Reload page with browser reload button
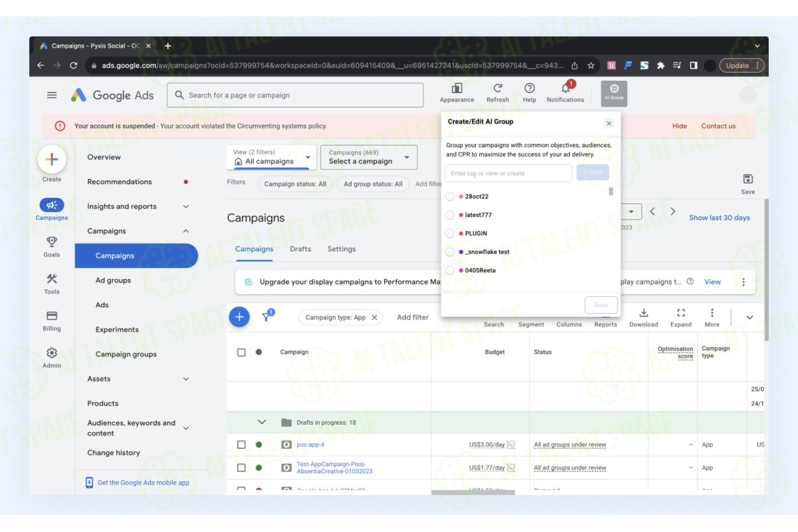This screenshot has height=532, width=798. [x=73, y=65]
